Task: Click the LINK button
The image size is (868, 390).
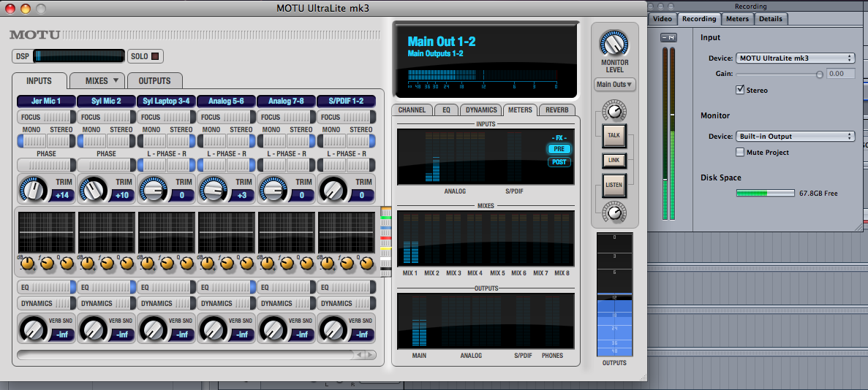Action: [x=614, y=160]
